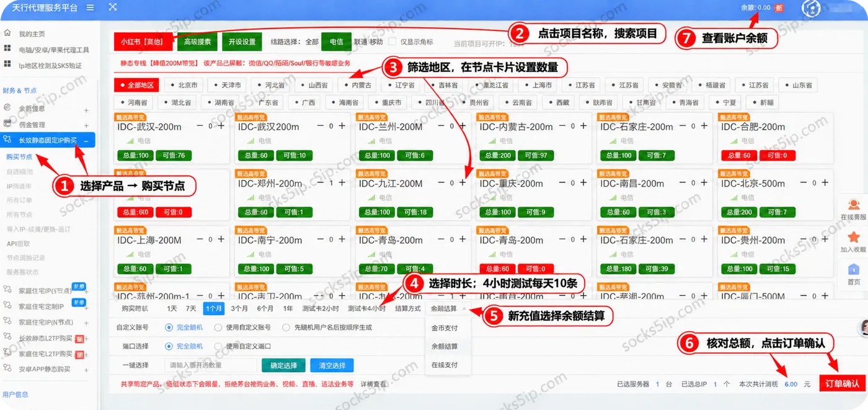Click the 一键选择 quantity input field
This screenshot has height=410, width=868.
[x=210, y=365]
